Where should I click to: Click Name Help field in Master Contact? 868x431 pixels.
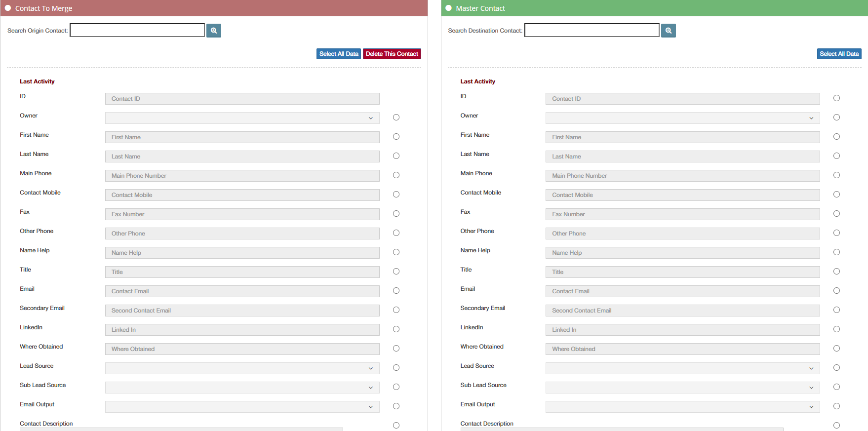point(683,253)
